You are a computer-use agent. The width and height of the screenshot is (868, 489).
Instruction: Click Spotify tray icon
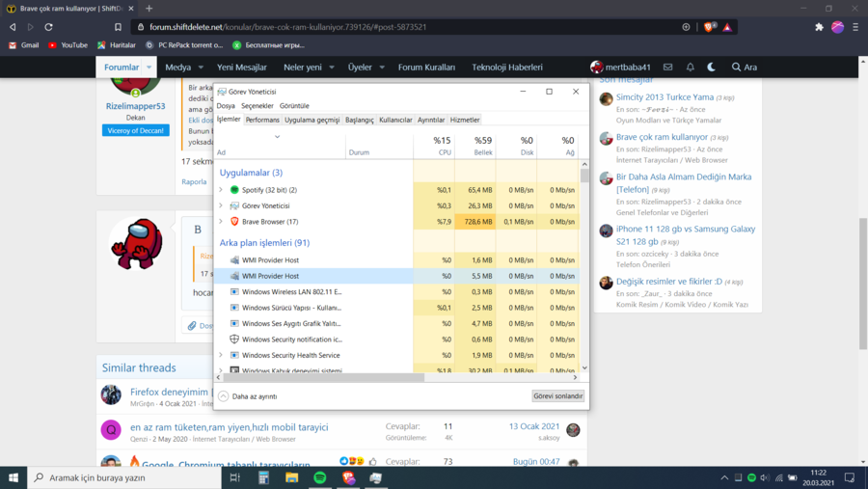coord(751,477)
